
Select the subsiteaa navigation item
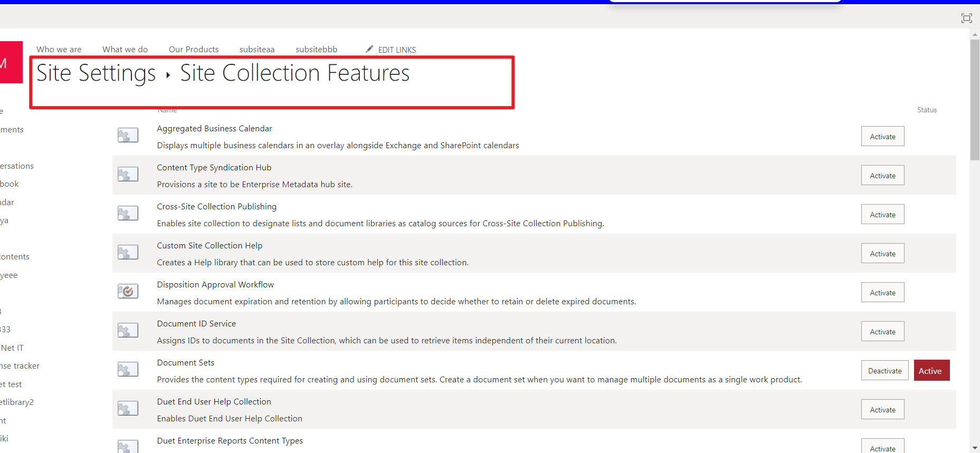pyautogui.click(x=256, y=49)
